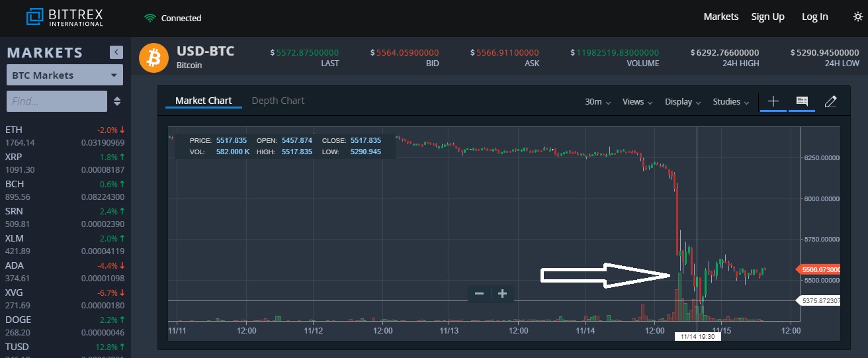The width and height of the screenshot is (868, 358).
Task: Toggle the crosshair plus tool
Action: [x=773, y=101]
